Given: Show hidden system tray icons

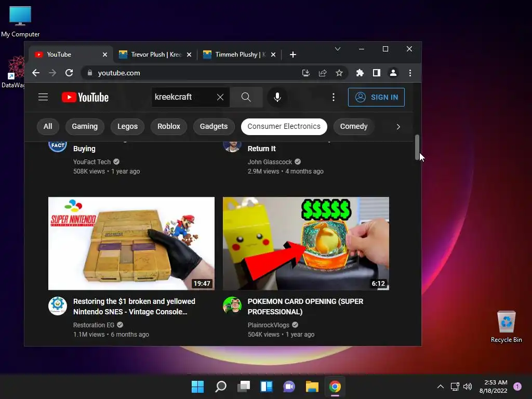Looking at the screenshot, I should tap(441, 387).
